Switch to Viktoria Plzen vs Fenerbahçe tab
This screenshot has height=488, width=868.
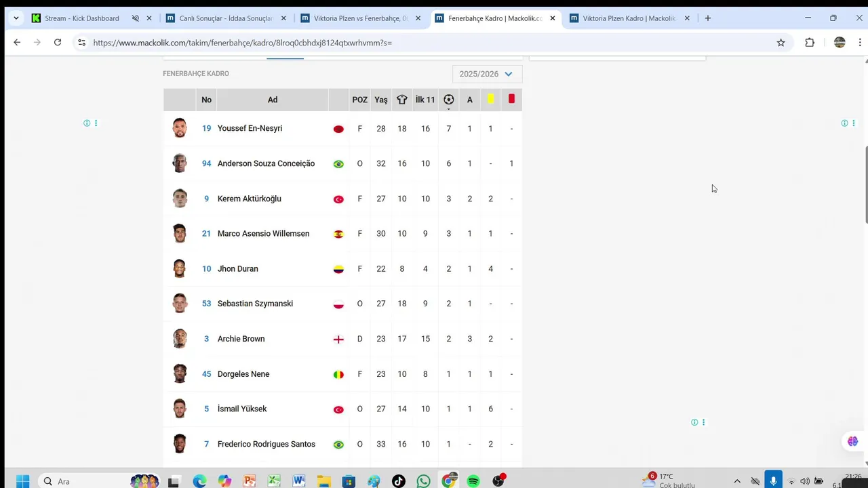(360, 18)
